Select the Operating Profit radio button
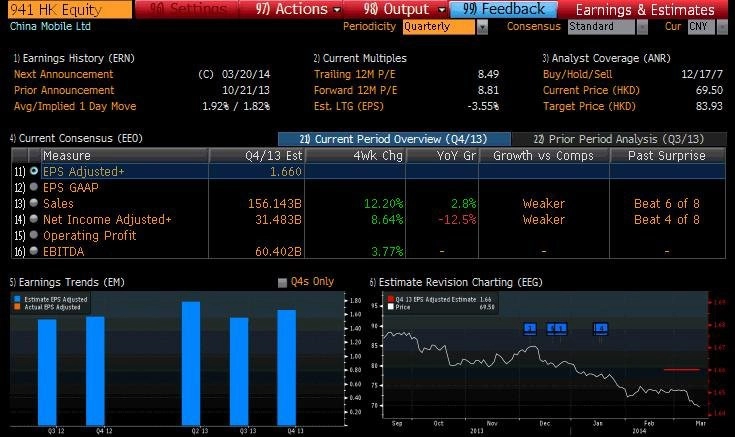735x437 pixels. tap(34, 235)
